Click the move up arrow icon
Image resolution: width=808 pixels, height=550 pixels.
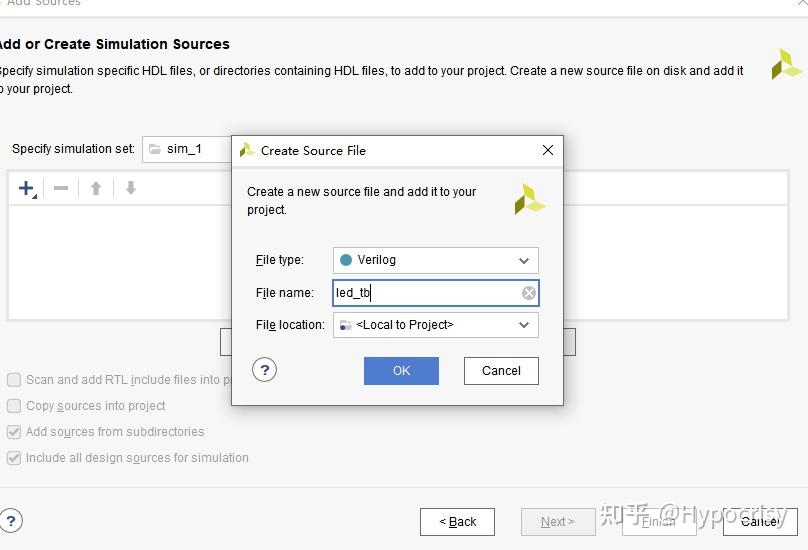(x=96, y=188)
